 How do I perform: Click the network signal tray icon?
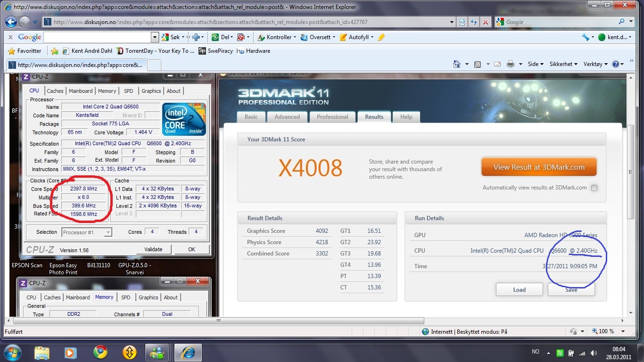[582, 353]
